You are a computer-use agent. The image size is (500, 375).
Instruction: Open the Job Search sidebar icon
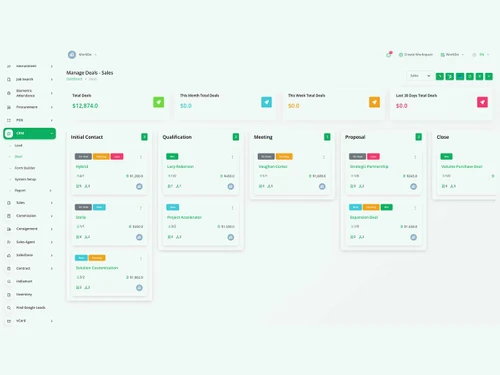[x=9, y=79]
